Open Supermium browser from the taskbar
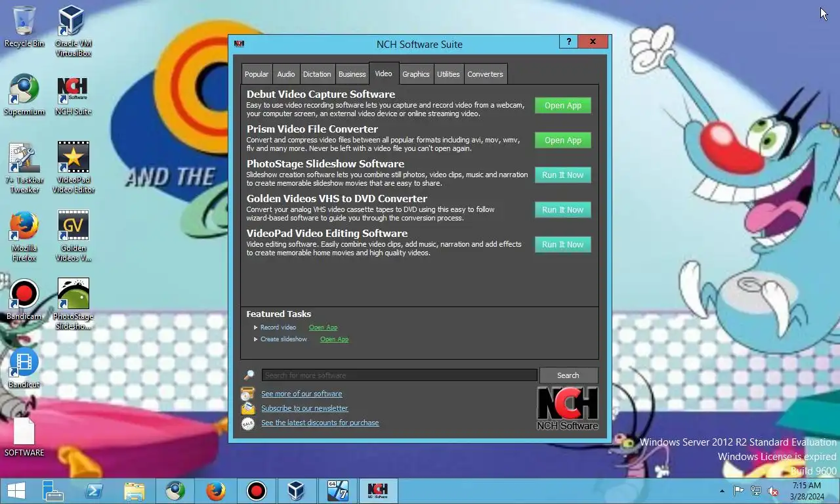 (x=175, y=491)
